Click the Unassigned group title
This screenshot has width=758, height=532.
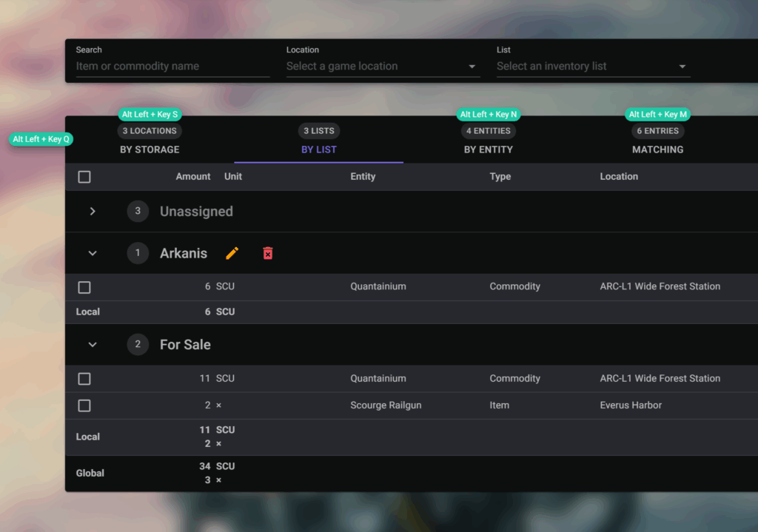pos(196,211)
